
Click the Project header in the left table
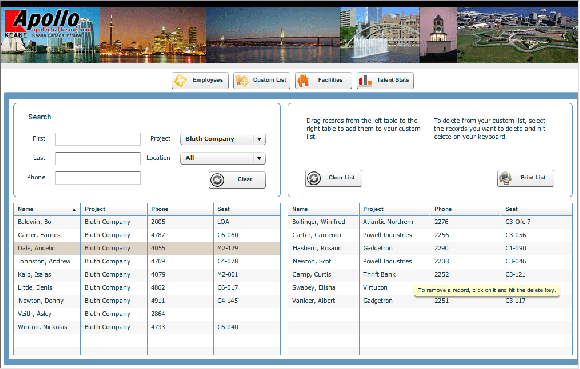pyautogui.click(x=114, y=209)
